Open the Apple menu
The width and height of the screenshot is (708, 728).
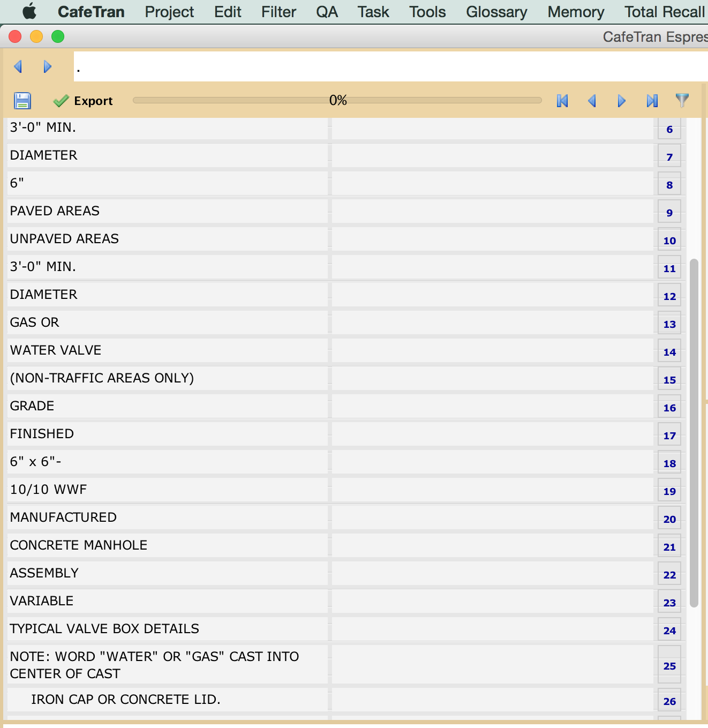tap(29, 11)
